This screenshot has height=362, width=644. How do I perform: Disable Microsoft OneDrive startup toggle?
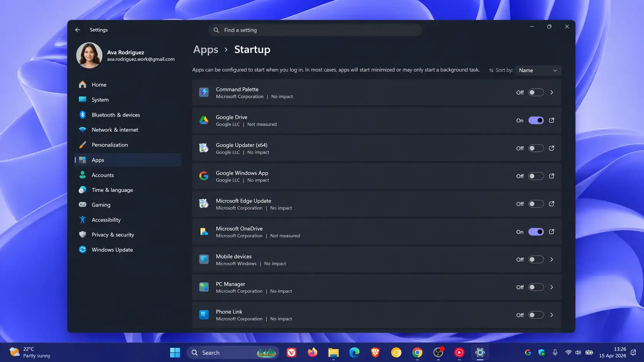click(x=536, y=232)
